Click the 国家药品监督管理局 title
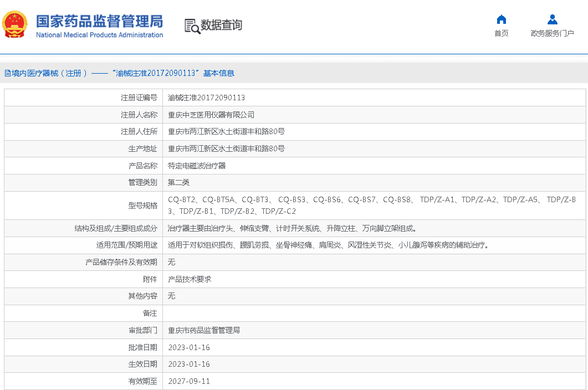The width and height of the screenshot is (588, 390). click(x=99, y=22)
